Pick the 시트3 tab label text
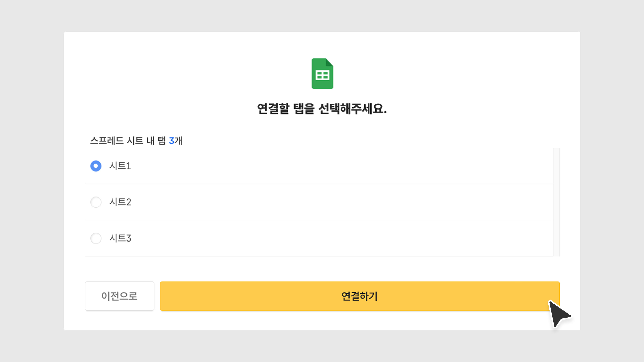The height and width of the screenshot is (362, 644). coord(120,238)
